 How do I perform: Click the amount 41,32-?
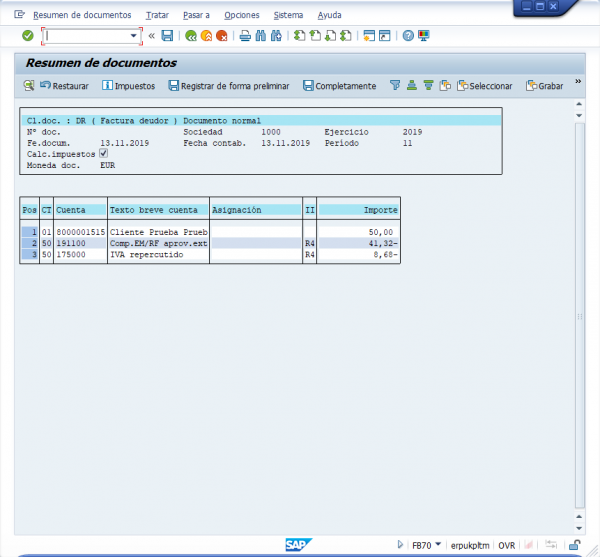coord(383,243)
